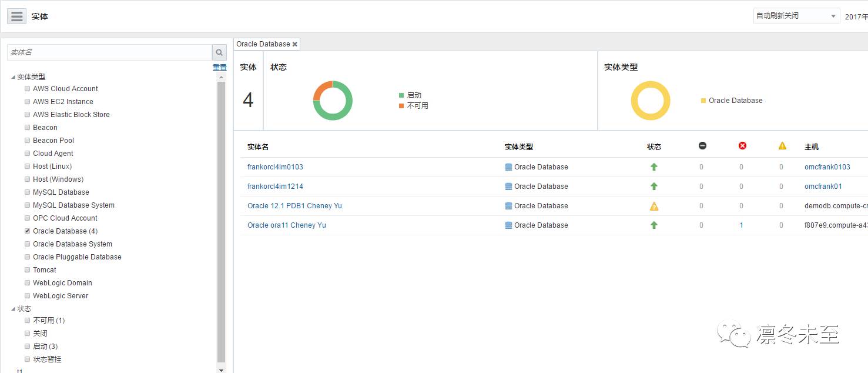Sort by the 实体名 column header
The image size is (868, 373).
pos(258,147)
